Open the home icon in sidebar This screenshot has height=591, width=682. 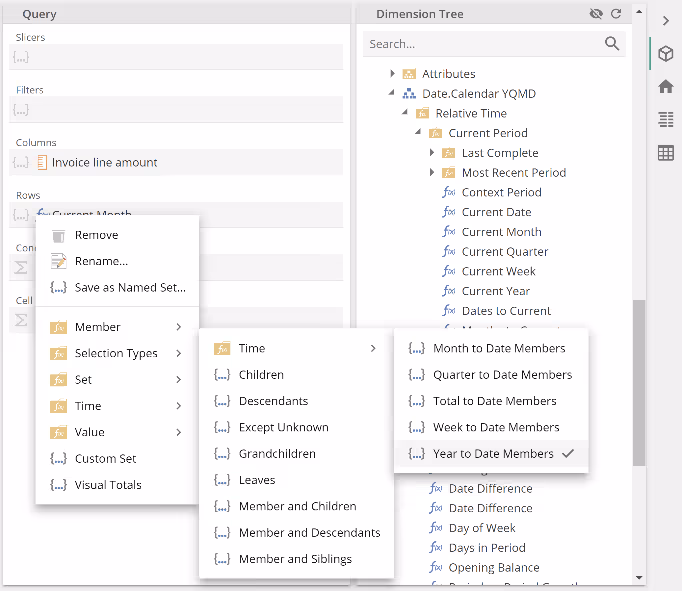coord(665,86)
